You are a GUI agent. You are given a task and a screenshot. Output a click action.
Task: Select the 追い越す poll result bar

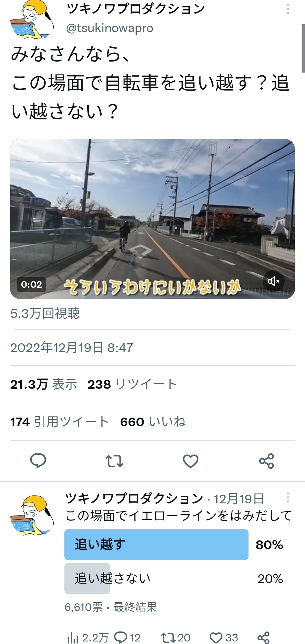[x=174, y=545]
